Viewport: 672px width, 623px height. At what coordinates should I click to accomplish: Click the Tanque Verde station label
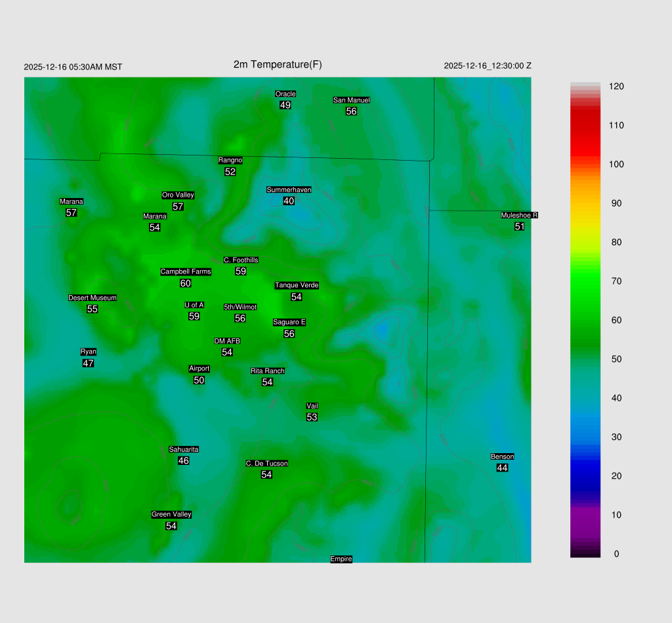point(297,285)
